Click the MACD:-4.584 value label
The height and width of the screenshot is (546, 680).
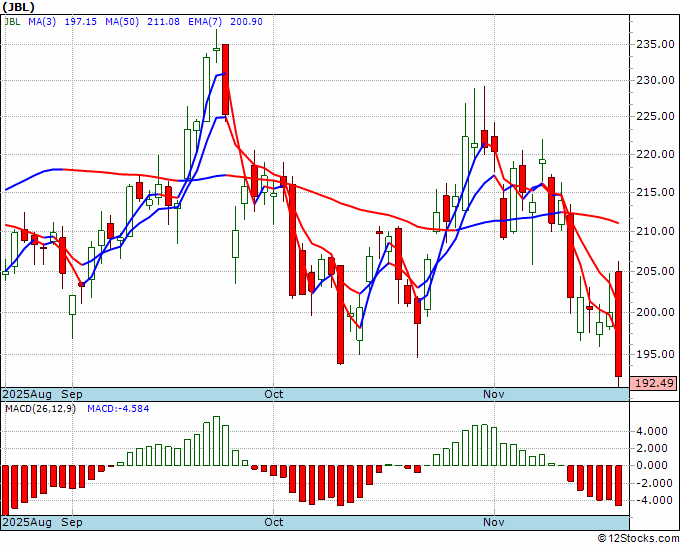pos(118,409)
